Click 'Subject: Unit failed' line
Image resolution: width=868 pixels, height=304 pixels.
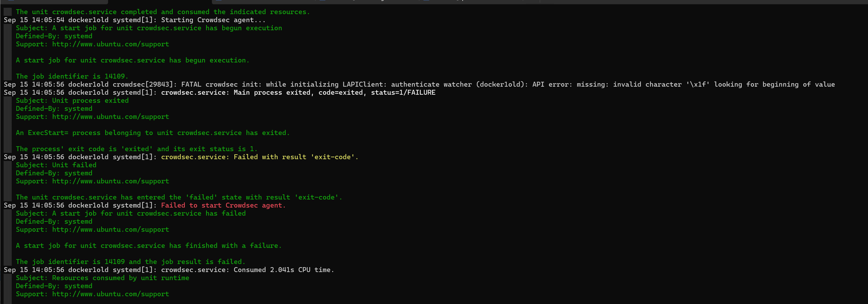tap(56, 165)
